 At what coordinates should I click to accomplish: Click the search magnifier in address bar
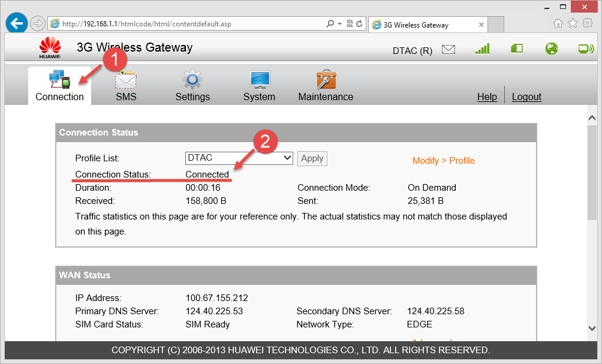[x=330, y=24]
